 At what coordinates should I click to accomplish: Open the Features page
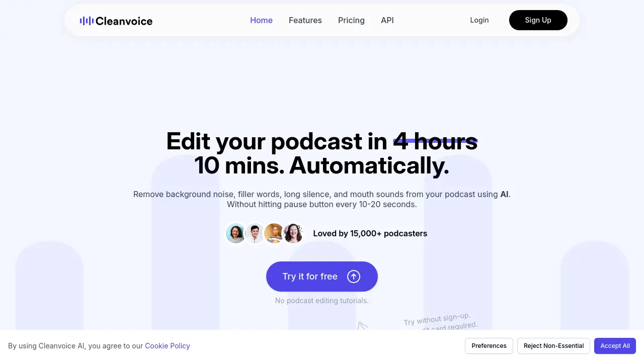305,20
